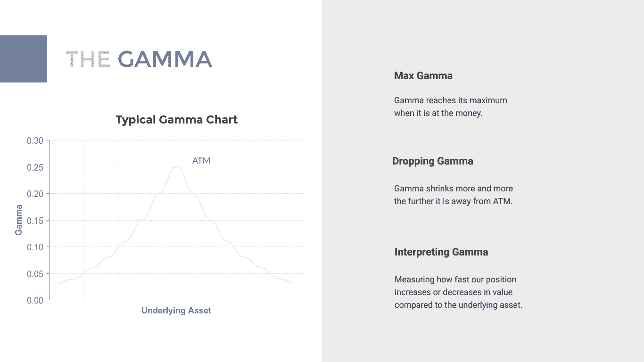Click the "ATM" label on the chart
Screen dimensions: 644x362
pyautogui.click(x=201, y=161)
